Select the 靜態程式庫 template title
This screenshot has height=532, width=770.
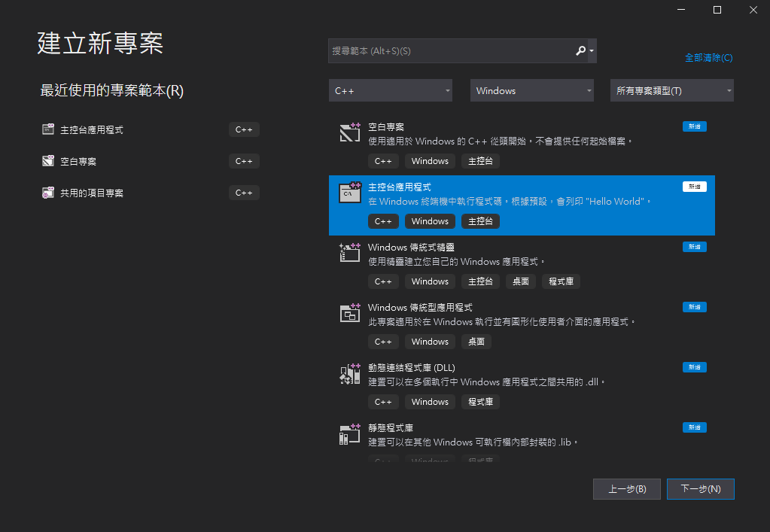(x=391, y=428)
